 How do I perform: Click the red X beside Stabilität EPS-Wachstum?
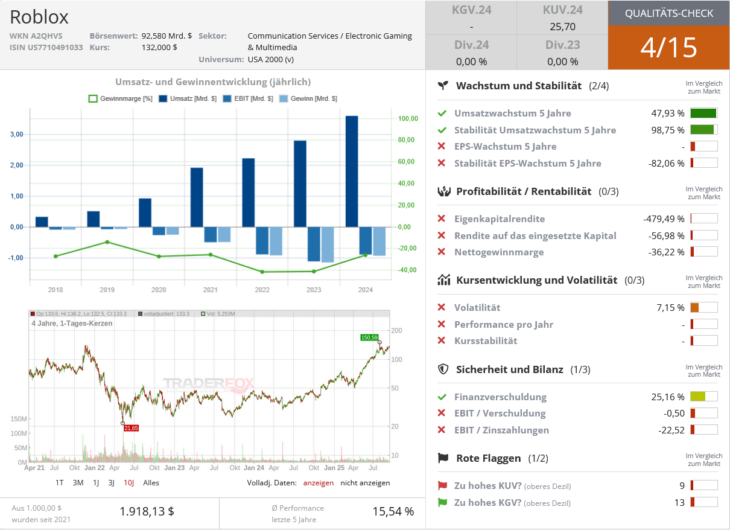[441, 163]
